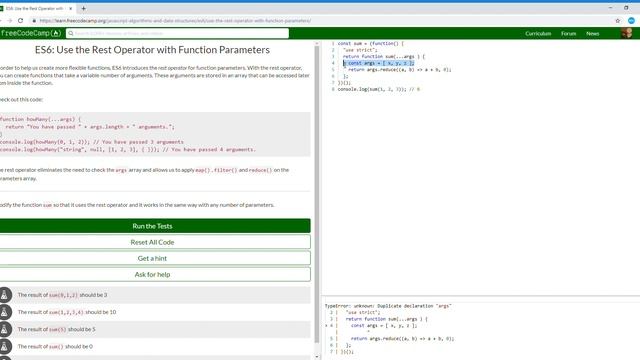Image resolution: width=640 pixels, height=360 pixels.
Task: Open the News link
Action: [x=592, y=33]
